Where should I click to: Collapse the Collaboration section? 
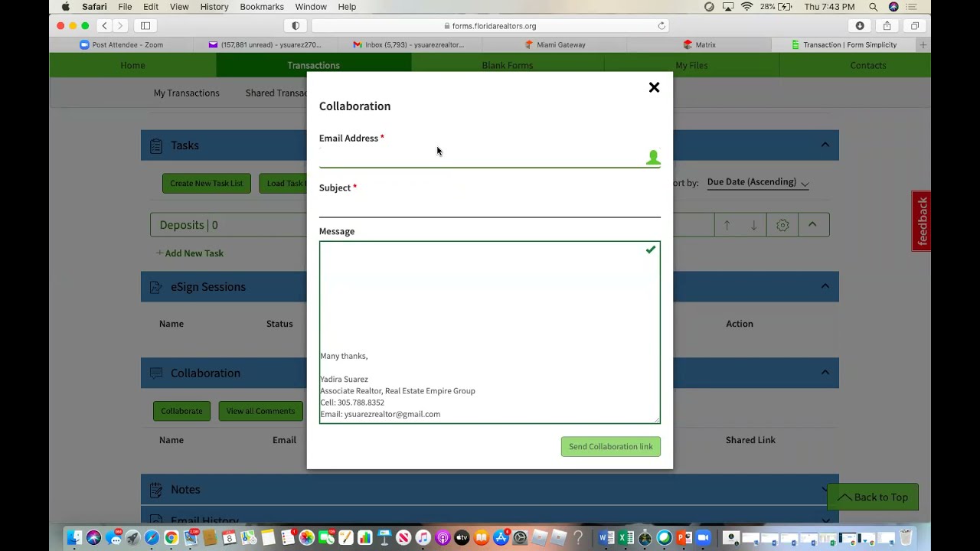point(825,373)
